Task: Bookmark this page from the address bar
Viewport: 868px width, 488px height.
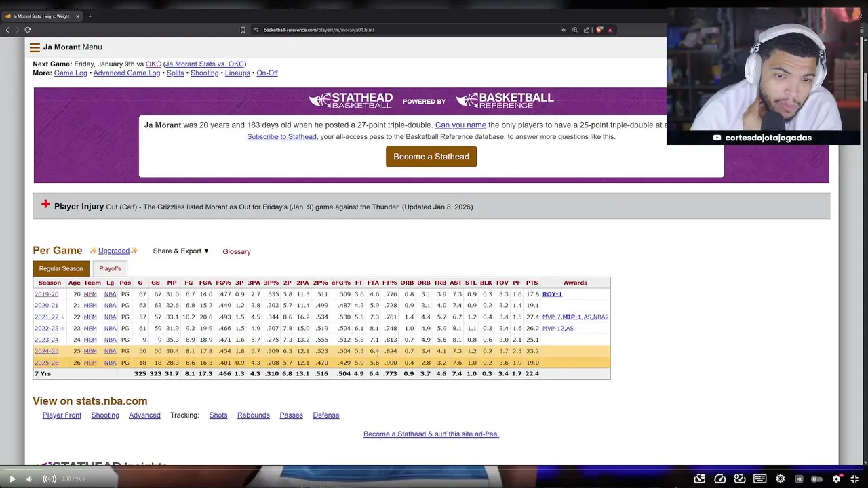Action: click(x=243, y=30)
